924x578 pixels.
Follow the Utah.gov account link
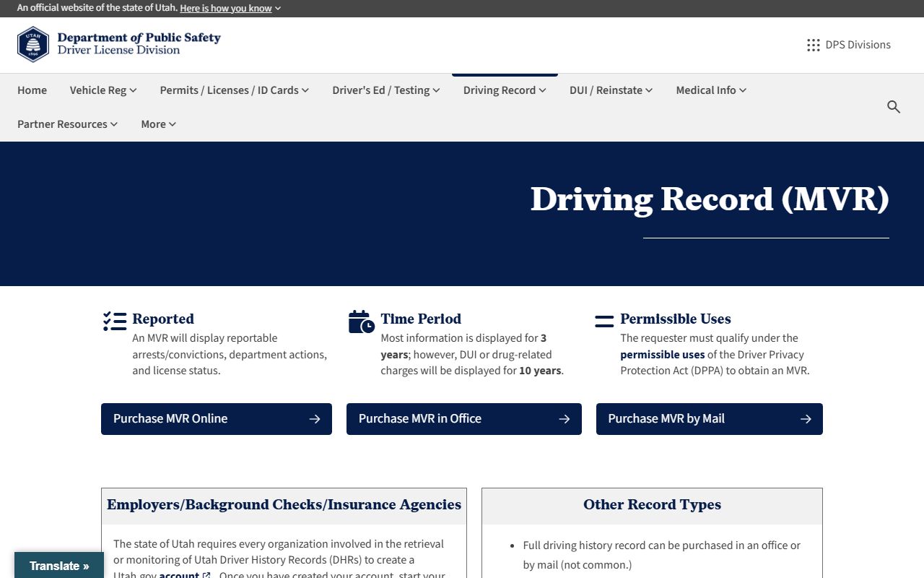coord(179,575)
